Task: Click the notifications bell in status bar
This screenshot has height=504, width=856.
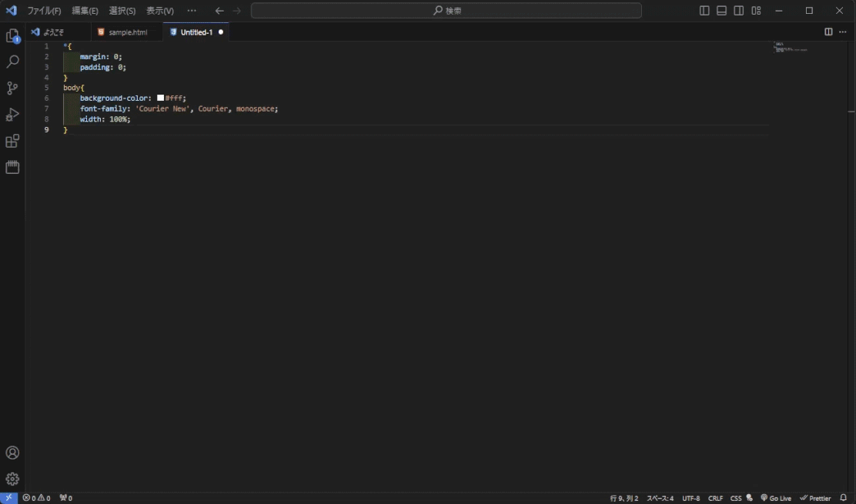Action: click(843, 498)
